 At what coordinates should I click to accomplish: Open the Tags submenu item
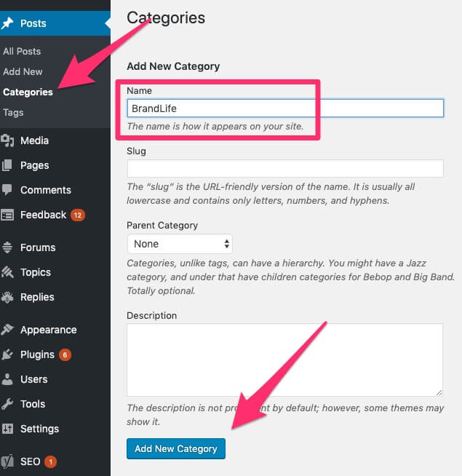click(13, 113)
